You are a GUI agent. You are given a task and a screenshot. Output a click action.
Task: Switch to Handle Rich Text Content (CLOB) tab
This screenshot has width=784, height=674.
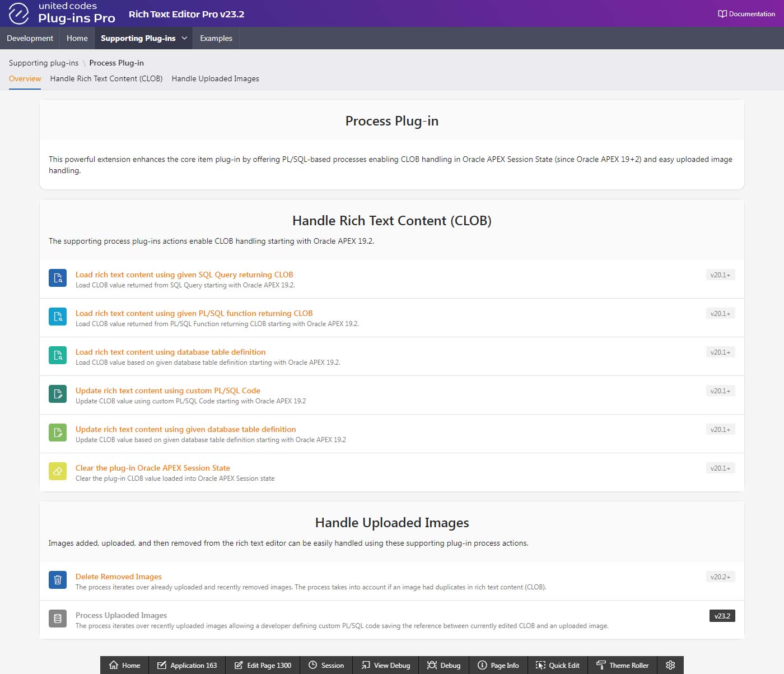click(x=106, y=78)
